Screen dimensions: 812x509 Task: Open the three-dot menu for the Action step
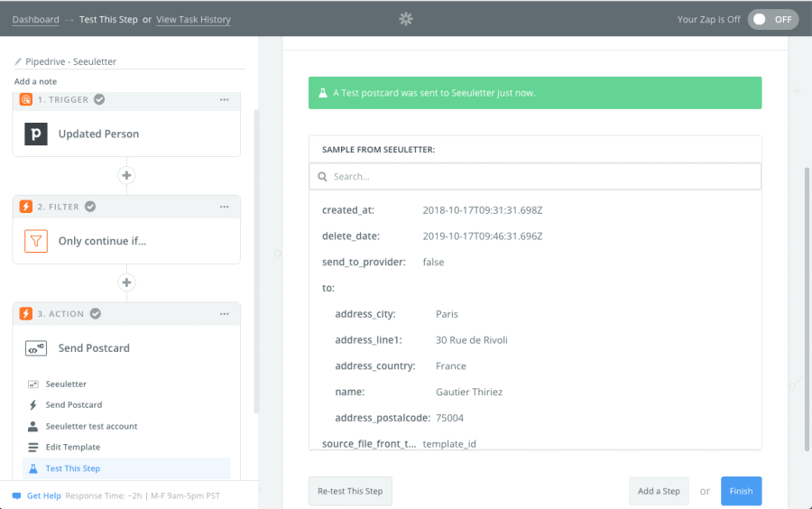225,314
